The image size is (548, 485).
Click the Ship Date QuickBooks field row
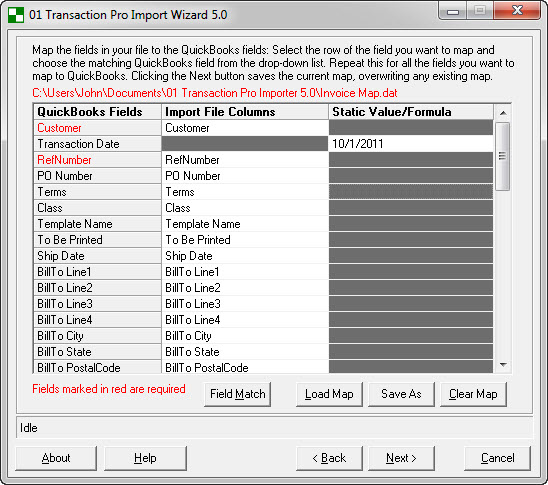click(98, 256)
